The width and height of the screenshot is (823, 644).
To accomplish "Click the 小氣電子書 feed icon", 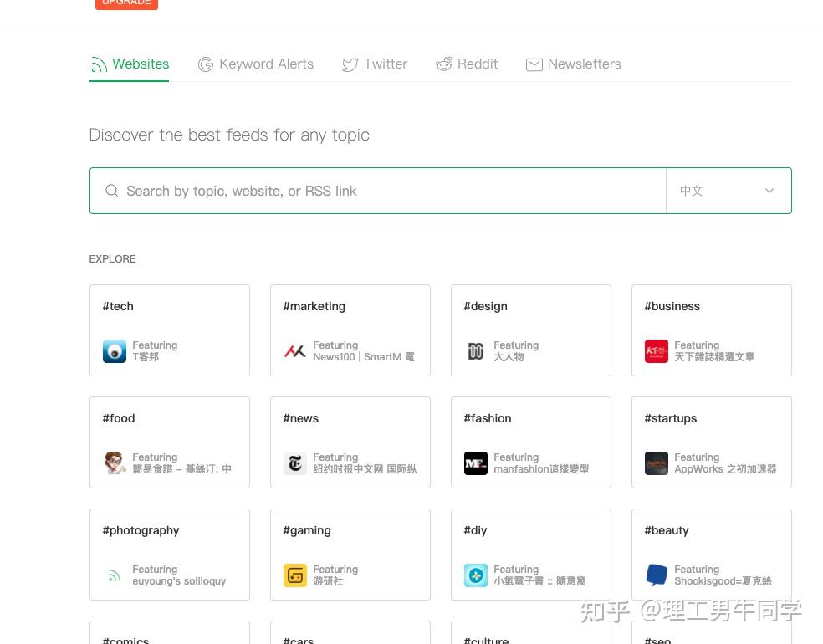I will pos(476,575).
